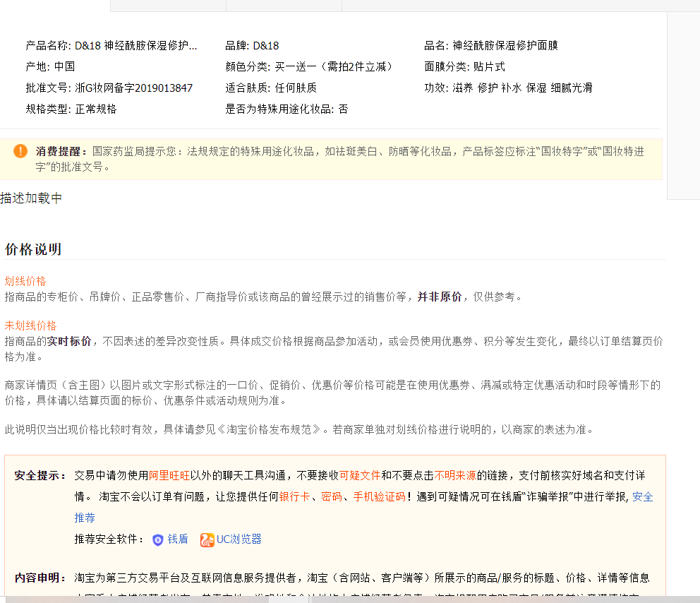Click the 描述加载中 loading text
700x603 pixels.
[31, 198]
